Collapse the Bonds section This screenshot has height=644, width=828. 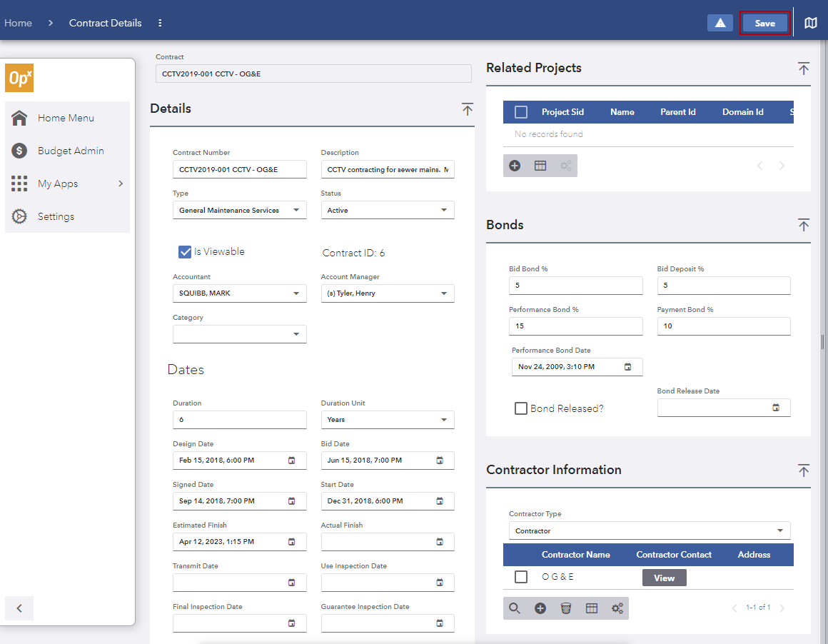[x=803, y=226]
